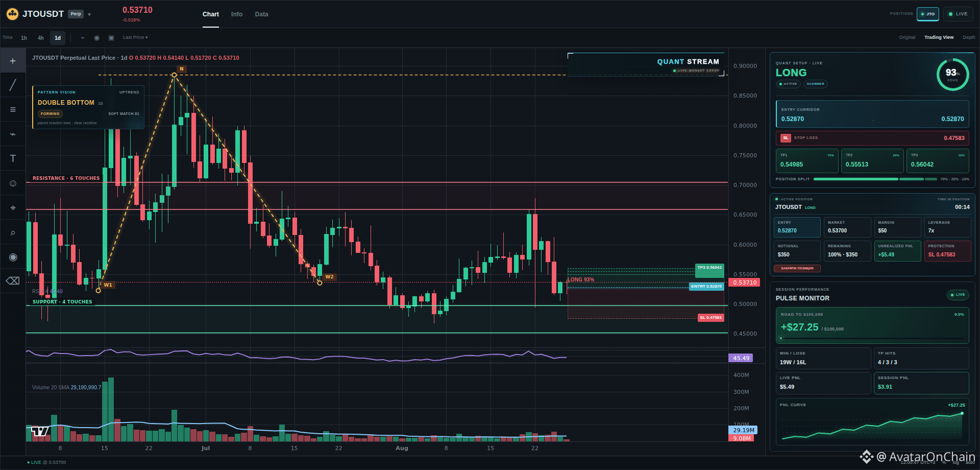The width and height of the screenshot is (980, 470).
Task: Click the Win / Lose 19W / 16L card
Action: pyautogui.click(x=823, y=358)
